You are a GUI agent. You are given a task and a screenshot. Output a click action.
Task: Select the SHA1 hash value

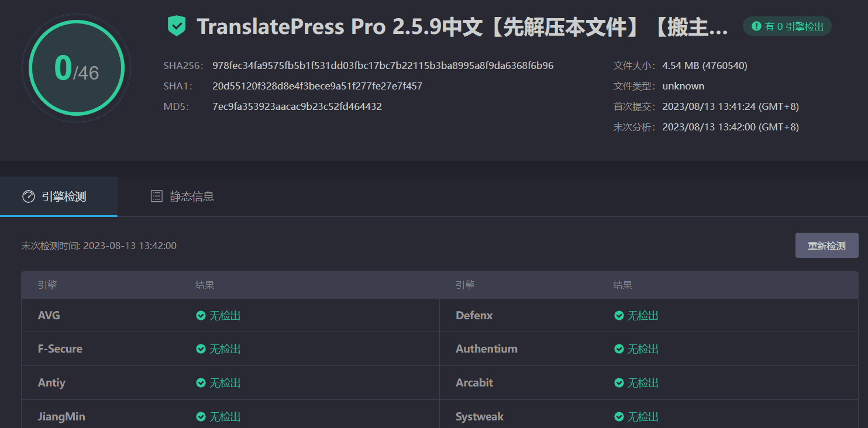tap(318, 86)
